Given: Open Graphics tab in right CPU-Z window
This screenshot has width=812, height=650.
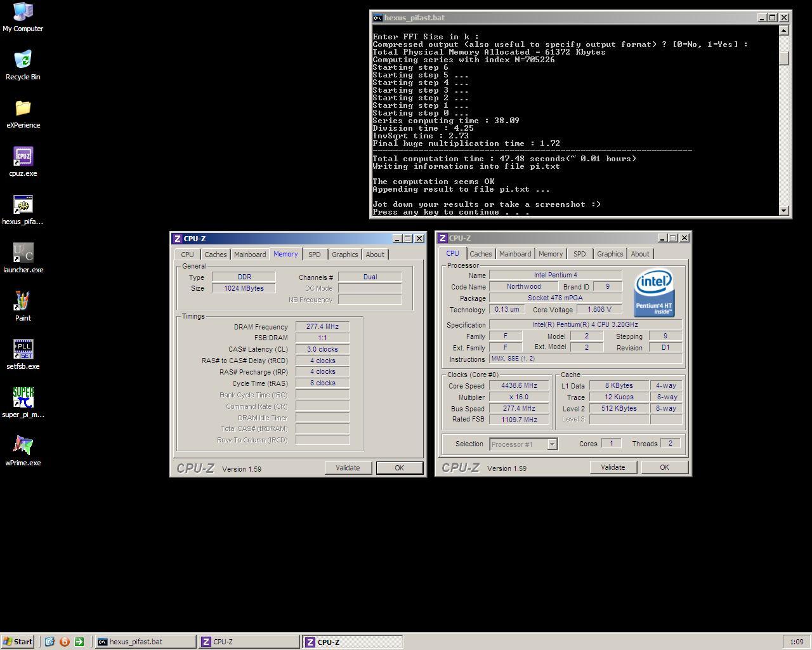Looking at the screenshot, I should (610, 254).
